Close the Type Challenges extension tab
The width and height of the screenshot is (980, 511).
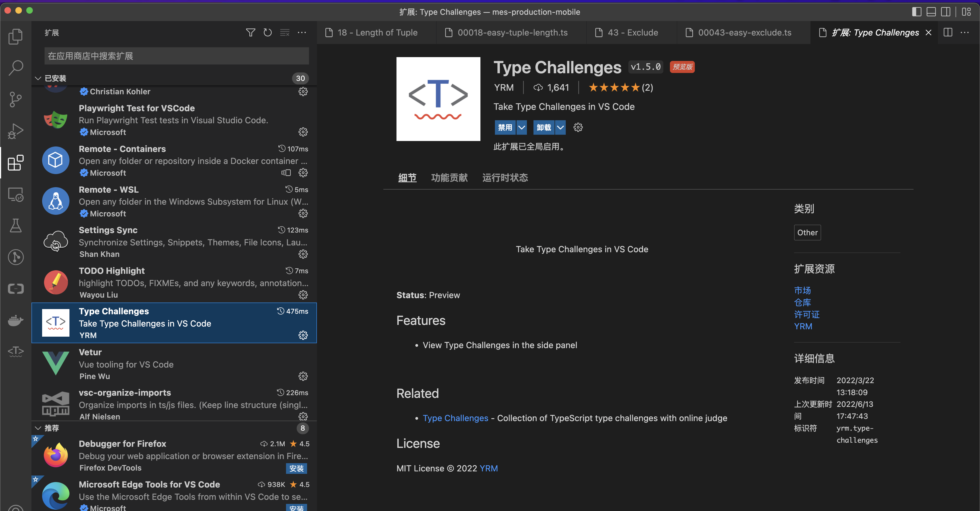coord(928,33)
